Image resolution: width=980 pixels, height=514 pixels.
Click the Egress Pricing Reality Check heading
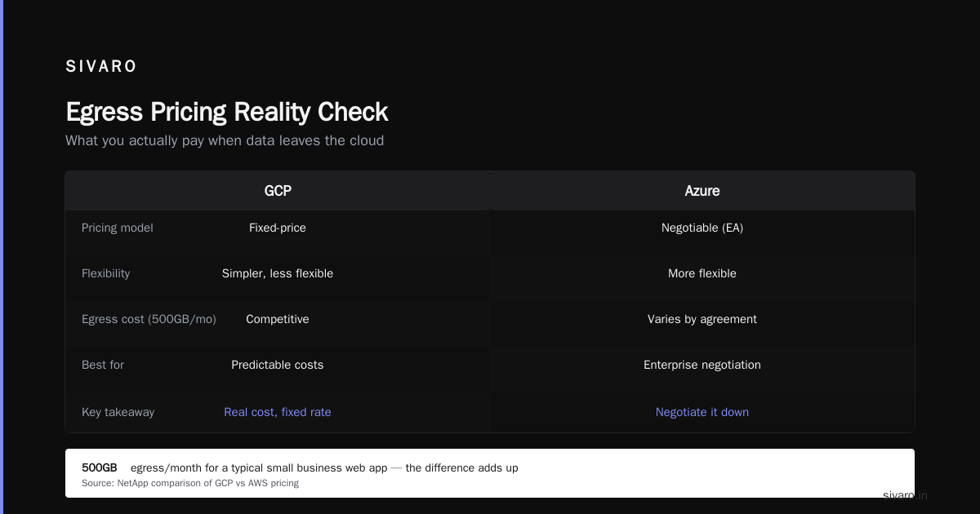(227, 112)
